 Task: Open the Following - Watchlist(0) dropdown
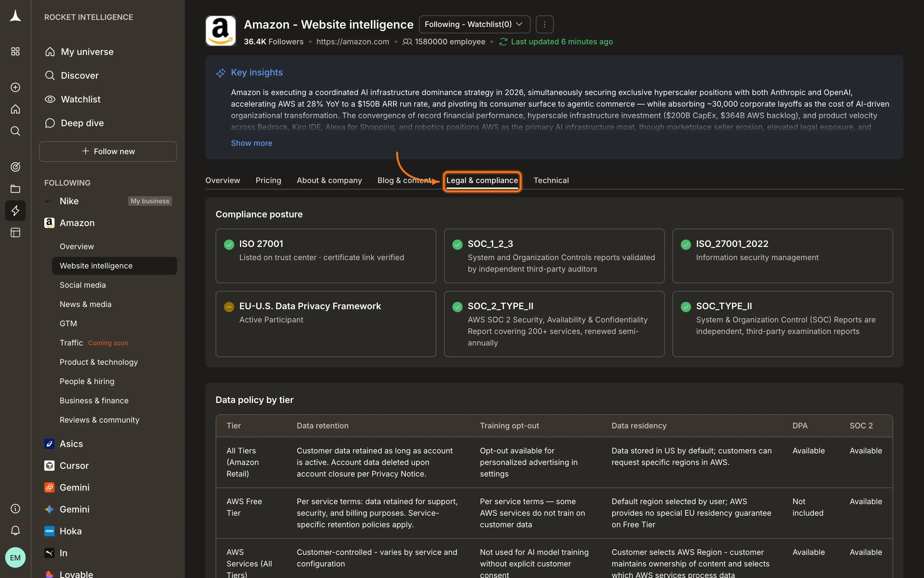click(x=475, y=24)
